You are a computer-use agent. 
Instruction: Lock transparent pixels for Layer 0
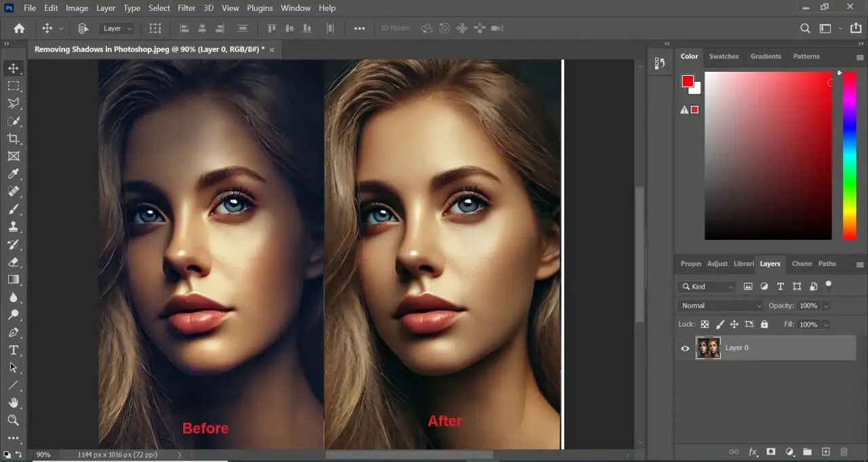[x=706, y=324]
